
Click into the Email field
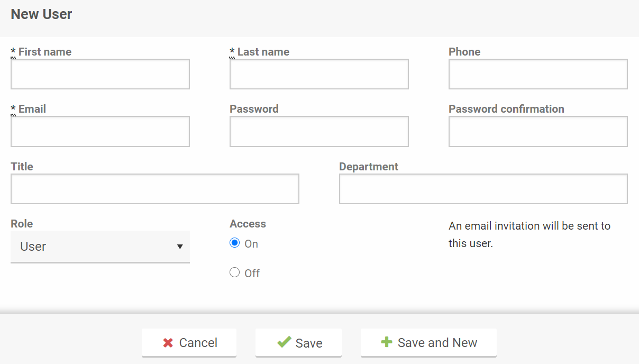pos(100,131)
